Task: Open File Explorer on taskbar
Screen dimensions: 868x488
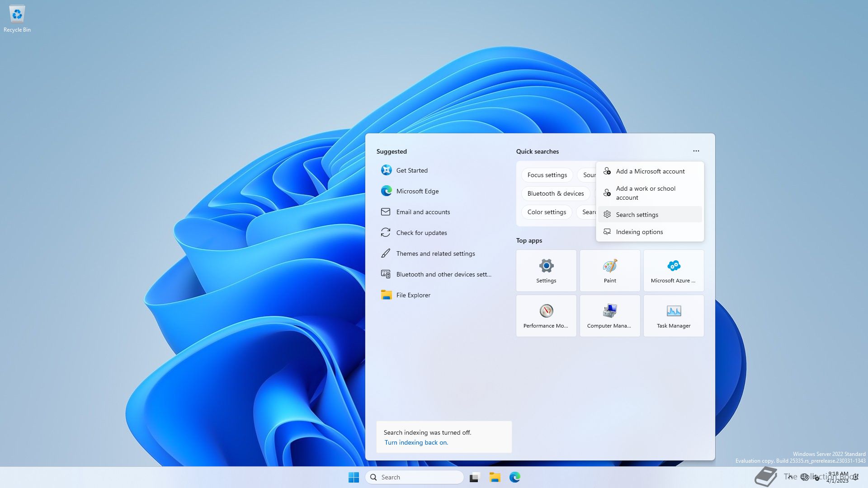Action: [x=495, y=477]
